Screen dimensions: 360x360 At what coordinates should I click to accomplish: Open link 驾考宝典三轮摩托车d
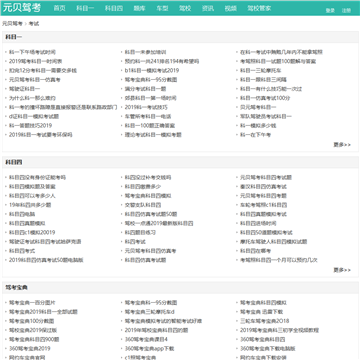150,312
